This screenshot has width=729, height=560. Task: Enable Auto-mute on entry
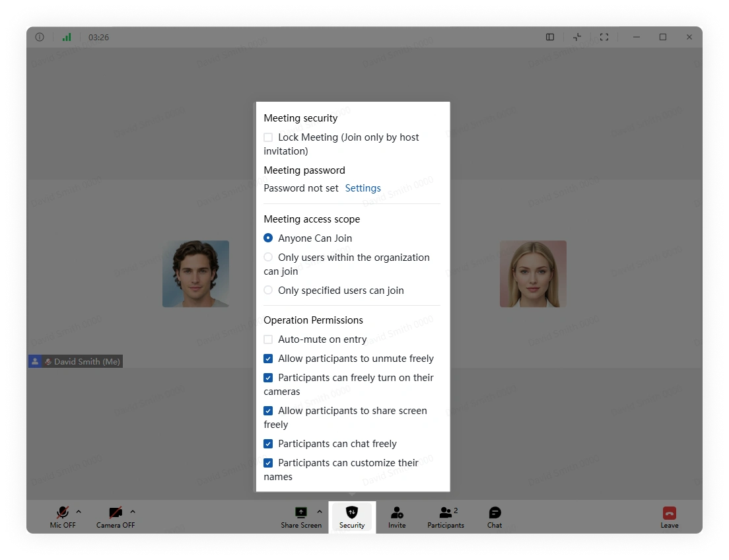(x=268, y=339)
